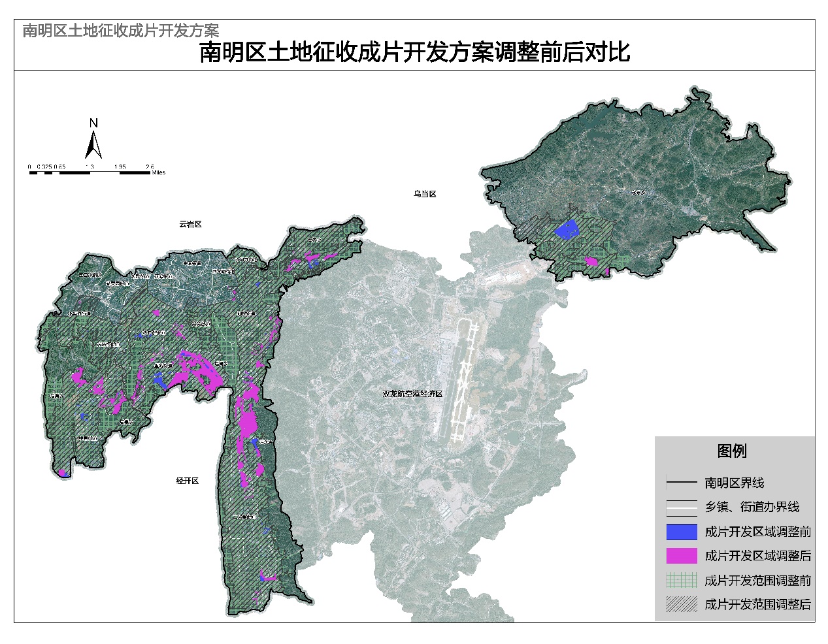Click the blue swatch for 成片开发区域调整前

(x=682, y=532)
